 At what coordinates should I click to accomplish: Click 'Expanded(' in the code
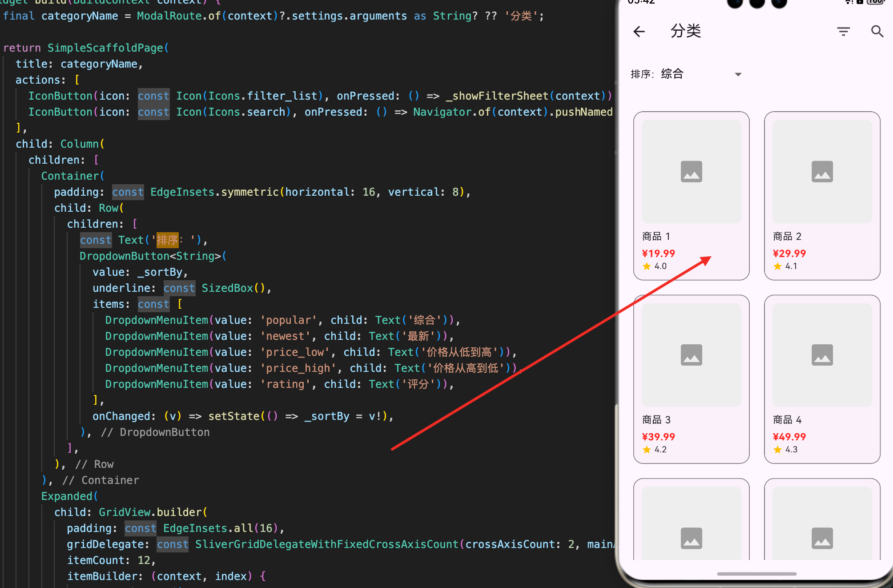click(70, 496)
